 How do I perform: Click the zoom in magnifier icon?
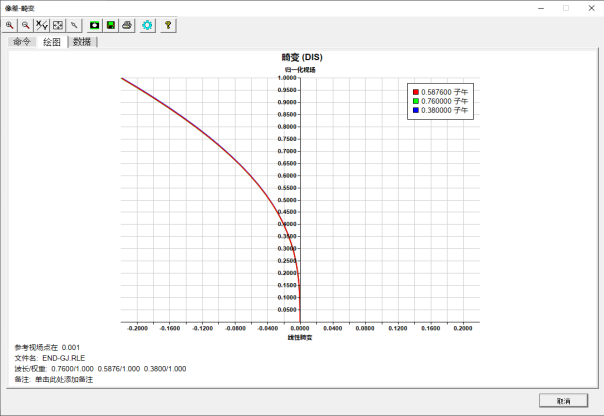point(10,25)
